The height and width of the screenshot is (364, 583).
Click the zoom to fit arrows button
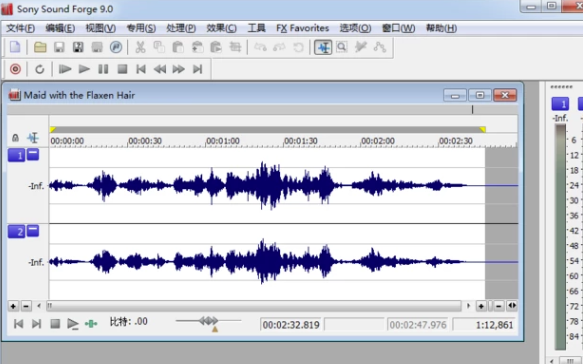512,306
